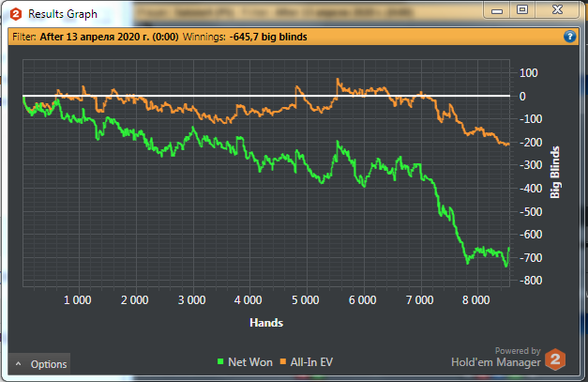Image resolution: width=588 pixels, height=382 pixels.
Task: Minimize the Results Graph window
Action: click(x=497, y=10)
